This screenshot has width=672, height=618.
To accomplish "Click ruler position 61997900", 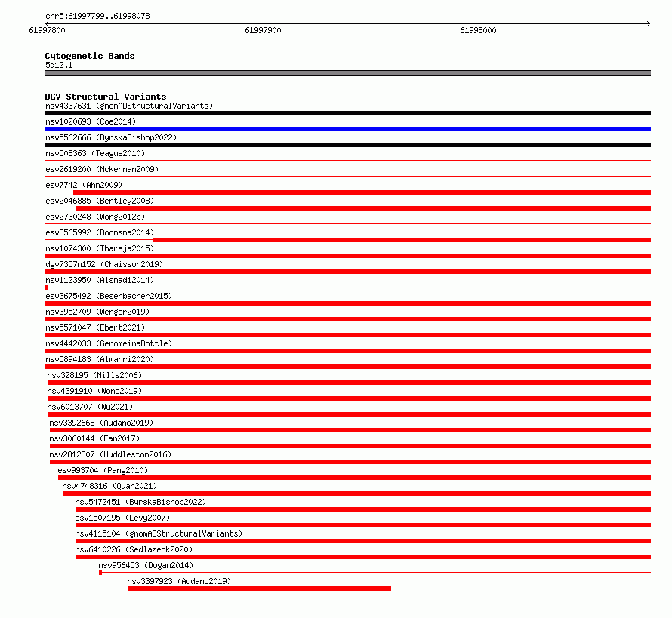I will point(264,30).
